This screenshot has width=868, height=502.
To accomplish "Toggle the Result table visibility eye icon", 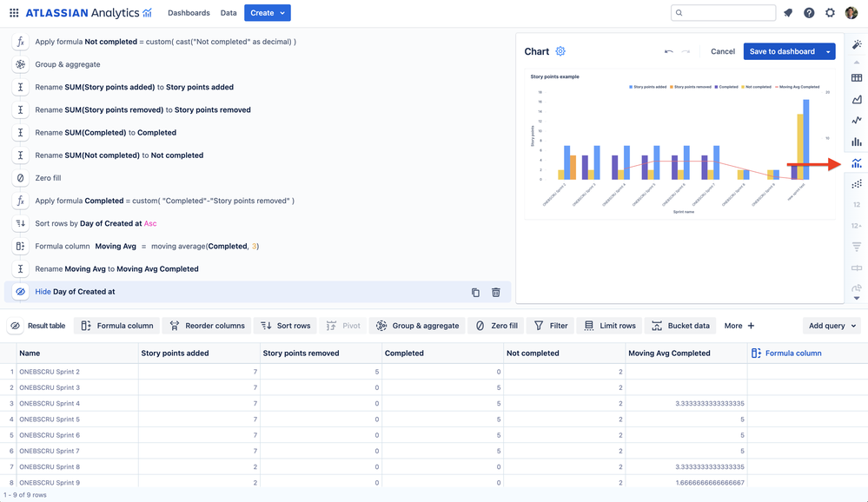I will click(16, 326).
